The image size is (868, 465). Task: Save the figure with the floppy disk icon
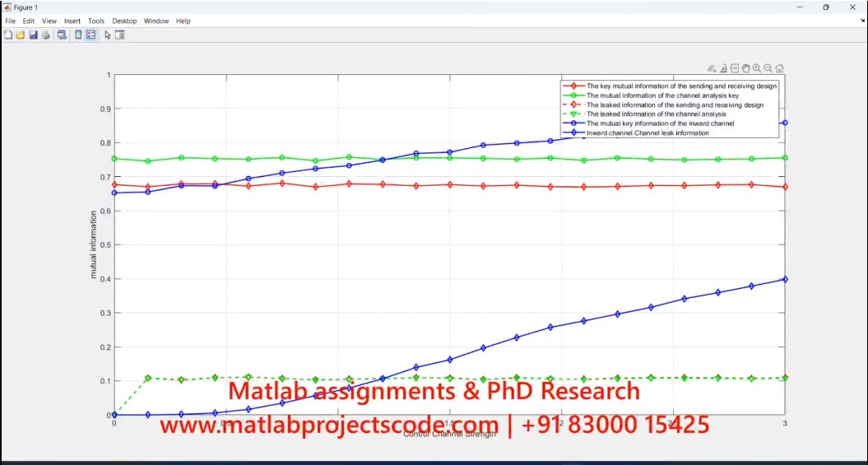coord(33,35)
